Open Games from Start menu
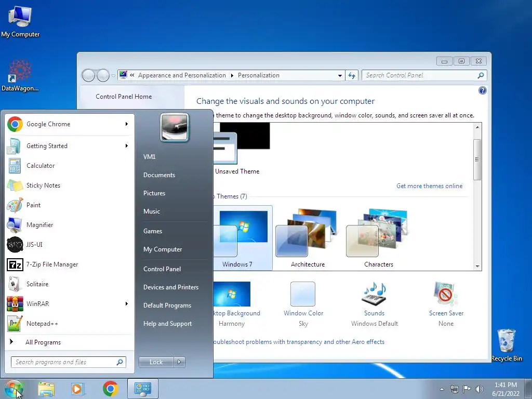 tap(153, 231)
